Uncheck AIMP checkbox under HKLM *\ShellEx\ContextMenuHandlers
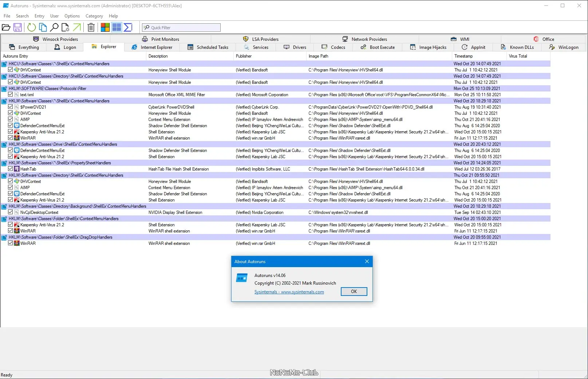Screen dimensions: 588x379 (x=11, y=120)
